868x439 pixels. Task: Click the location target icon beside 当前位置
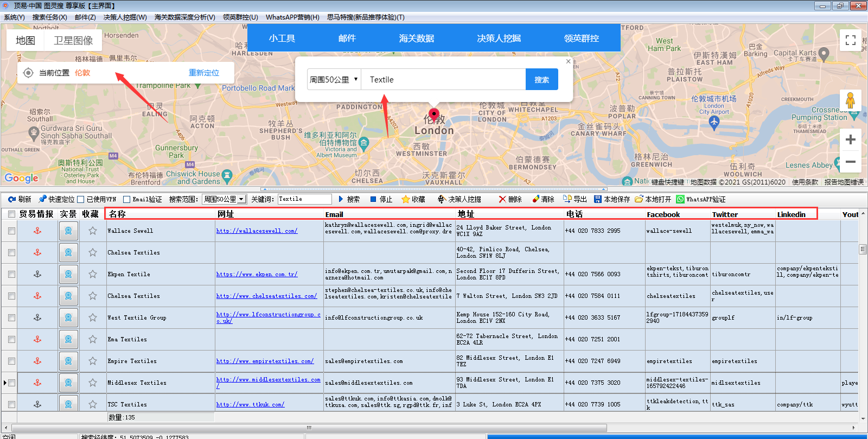28,73
